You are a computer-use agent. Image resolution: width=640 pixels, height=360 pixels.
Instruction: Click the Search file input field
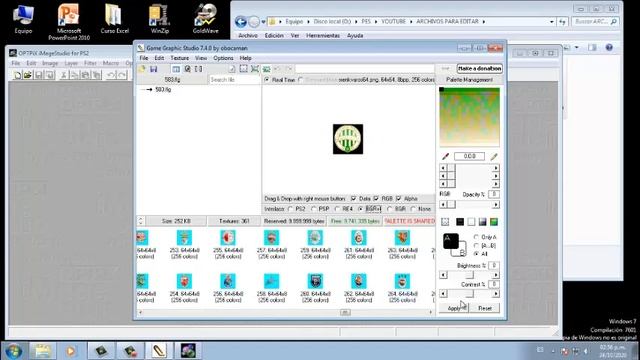pyautogui.click(x=234, y=80)
